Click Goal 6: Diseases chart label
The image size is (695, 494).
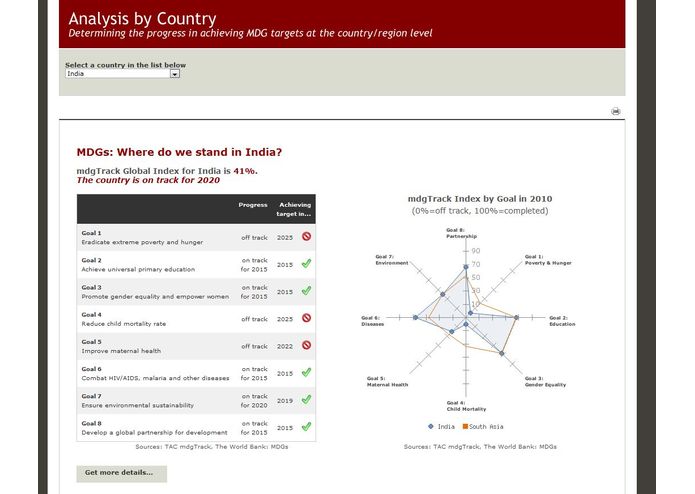point(373,321)
